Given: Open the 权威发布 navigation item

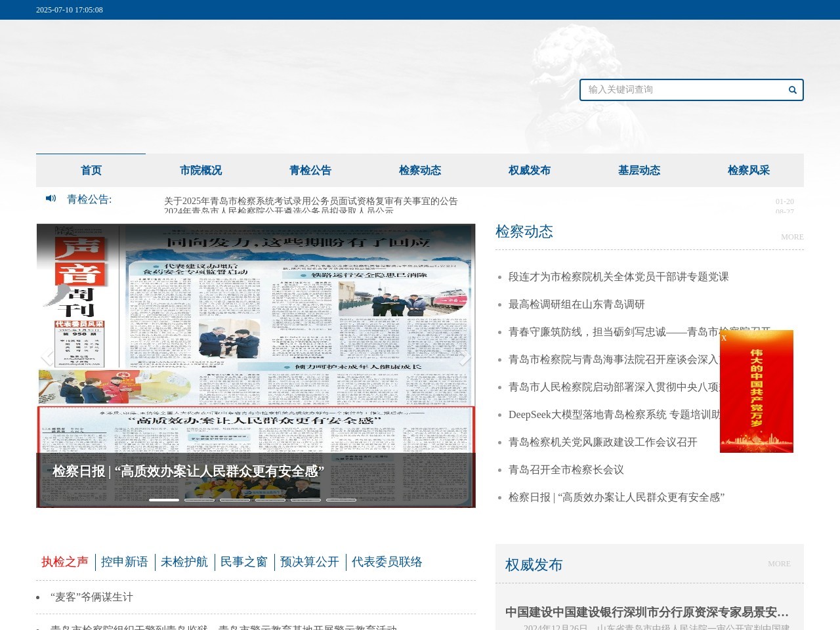Looking at the screenshot, I should tap(529, 170).
